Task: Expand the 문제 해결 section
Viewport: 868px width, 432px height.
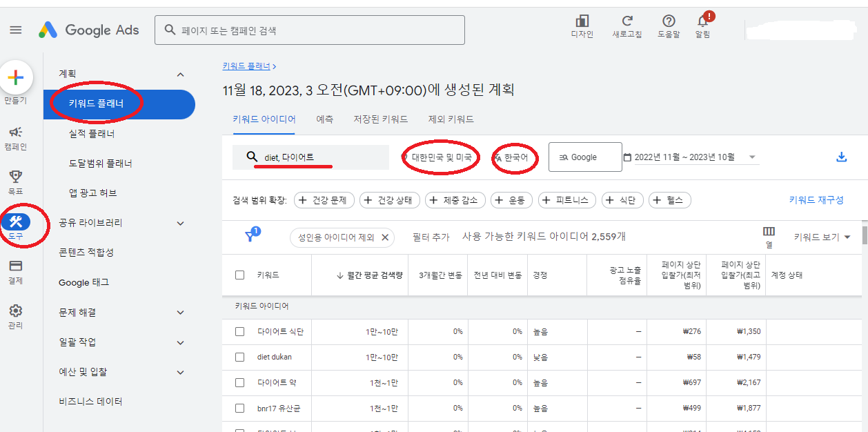Action: (181, 313)
